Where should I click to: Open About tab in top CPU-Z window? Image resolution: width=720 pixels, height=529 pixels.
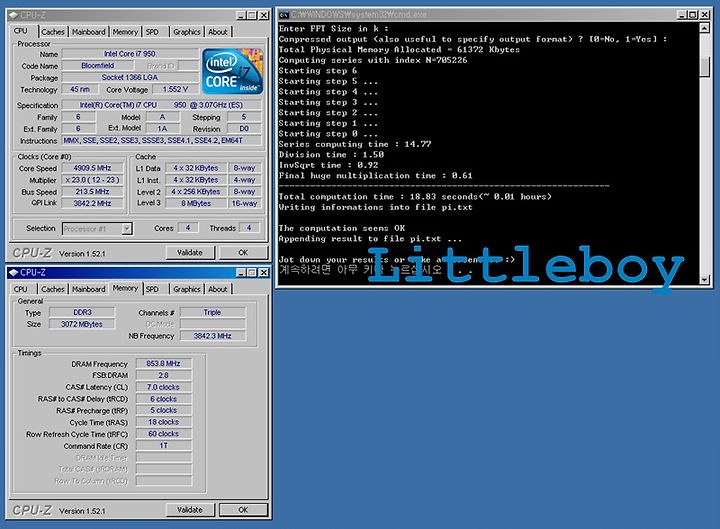[218, 32]
